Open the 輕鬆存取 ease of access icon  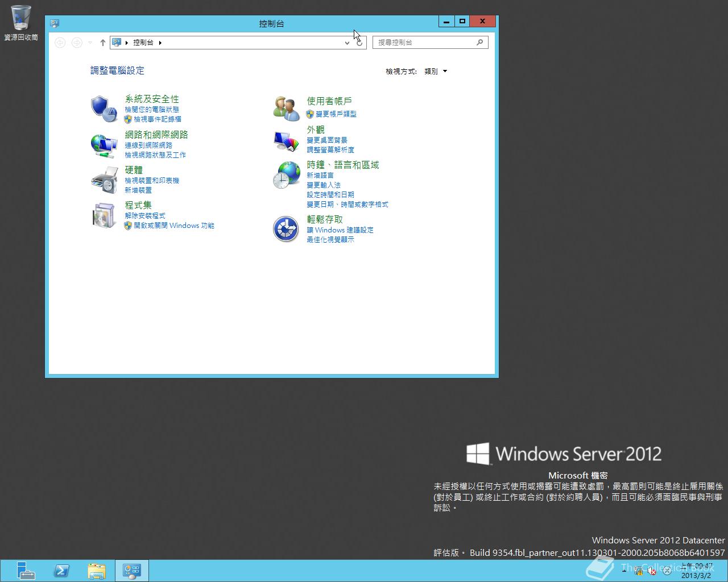point(286,229)
